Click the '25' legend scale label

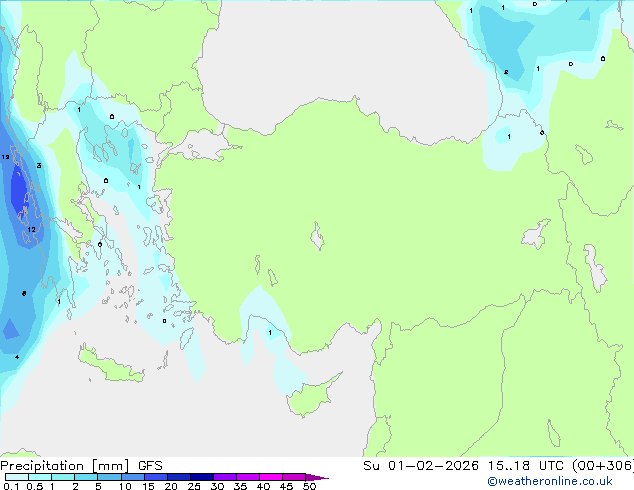(x=194, y=486)
